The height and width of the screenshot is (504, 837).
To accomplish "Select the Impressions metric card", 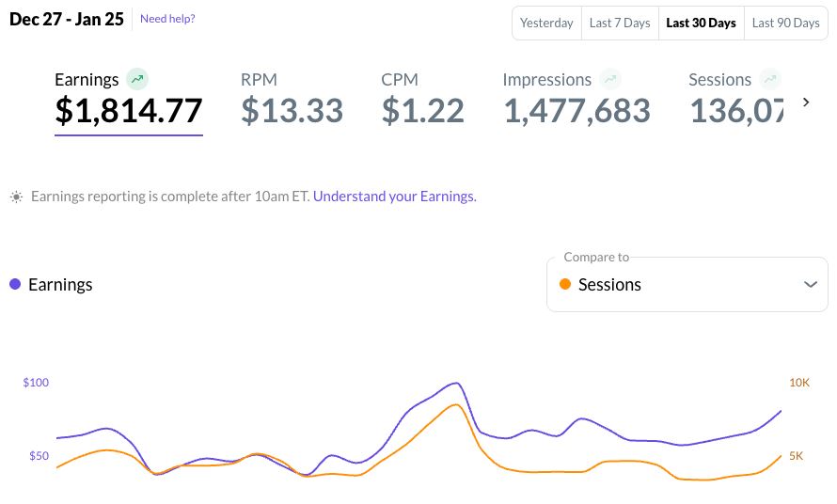I will point(576,99).
